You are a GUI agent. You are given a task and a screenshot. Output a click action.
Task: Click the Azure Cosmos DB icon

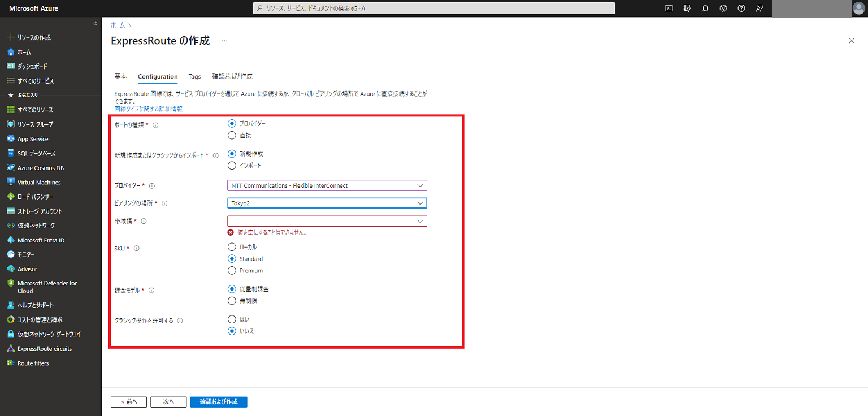pos(10,168)
